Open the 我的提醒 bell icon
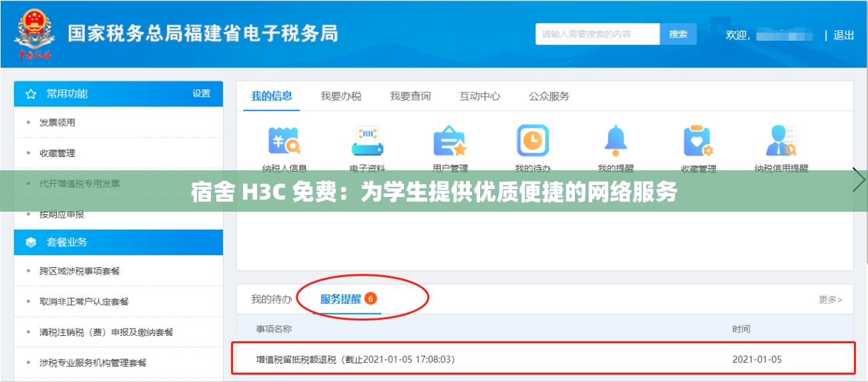Image resolution: width=868 pixels, height=382 pixels. point(616,141)
